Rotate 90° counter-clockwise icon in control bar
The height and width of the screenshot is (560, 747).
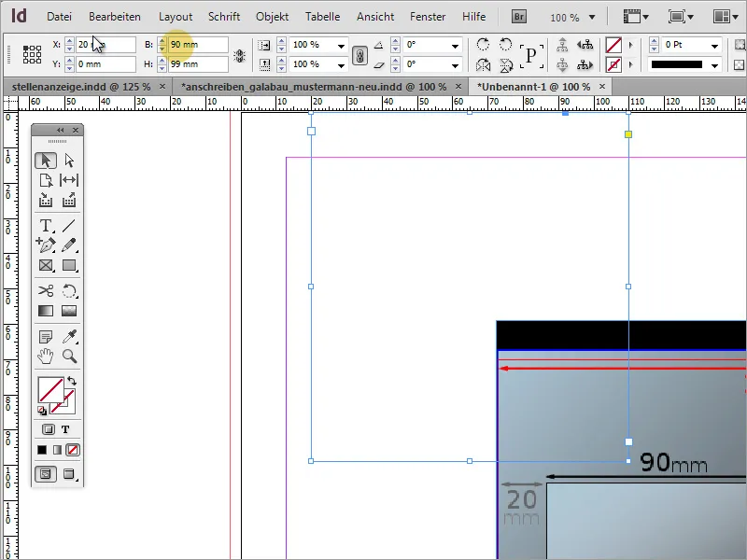505,45
